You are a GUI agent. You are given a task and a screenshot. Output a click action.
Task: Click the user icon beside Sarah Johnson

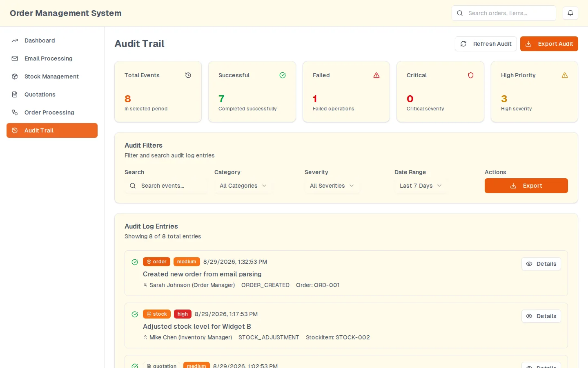(x=145, y=285)
